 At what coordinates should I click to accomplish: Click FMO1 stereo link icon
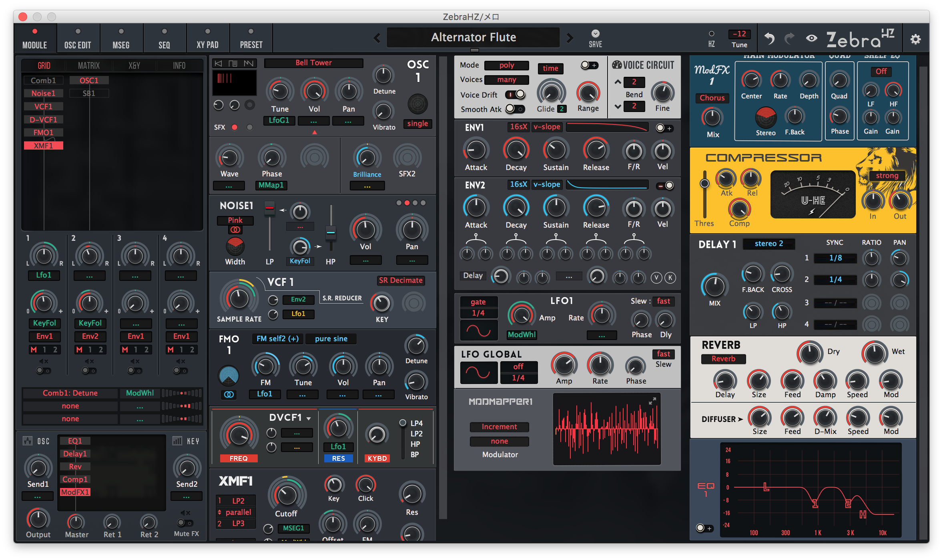pos(229,394)
